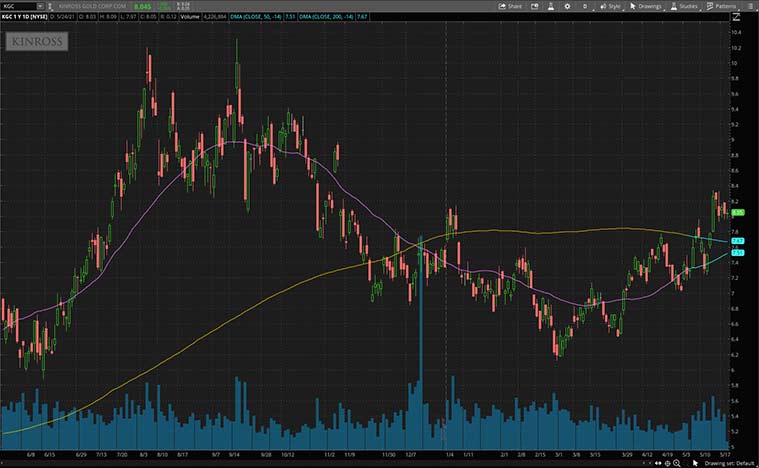Screen dimensions: 759x468
Task: Click the DMA (CLOSE, 50, -14) study label
Action: pos(256,17)
